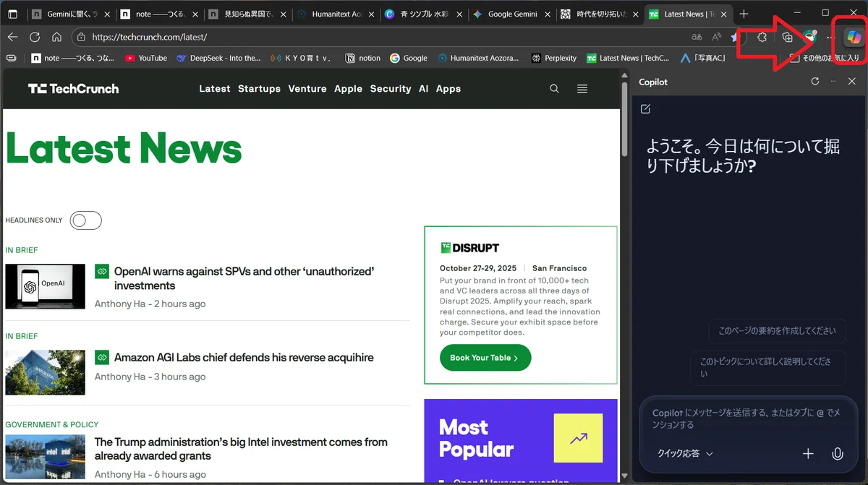Image resolution: width=868 pixels, height=485 pixels.
Task: View site information lock icon
Action: pyautogui.click(x=82, y=37)
